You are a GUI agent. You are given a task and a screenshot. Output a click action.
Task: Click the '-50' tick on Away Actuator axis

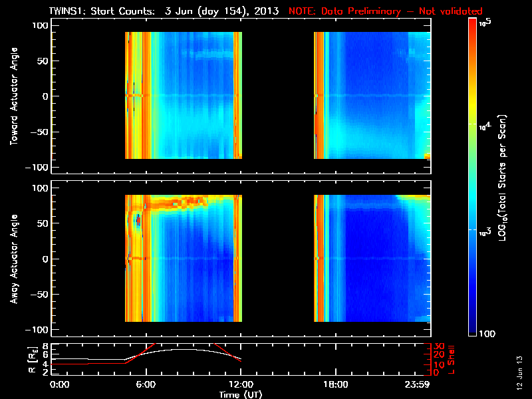pos(40,294)
